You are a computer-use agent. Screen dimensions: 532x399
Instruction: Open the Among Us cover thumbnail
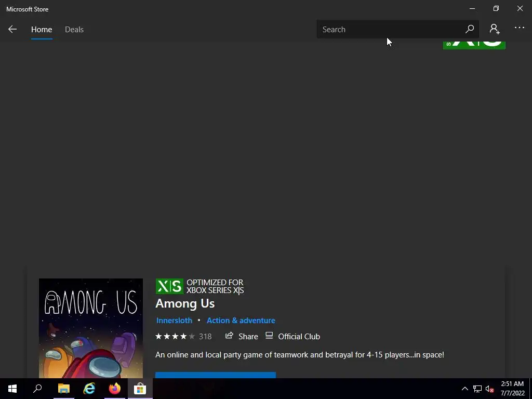tap(91, 328)
